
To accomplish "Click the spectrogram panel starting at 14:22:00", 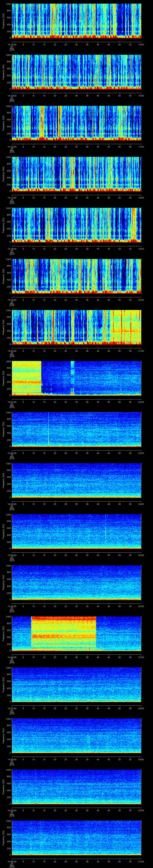I will (77, 429).
